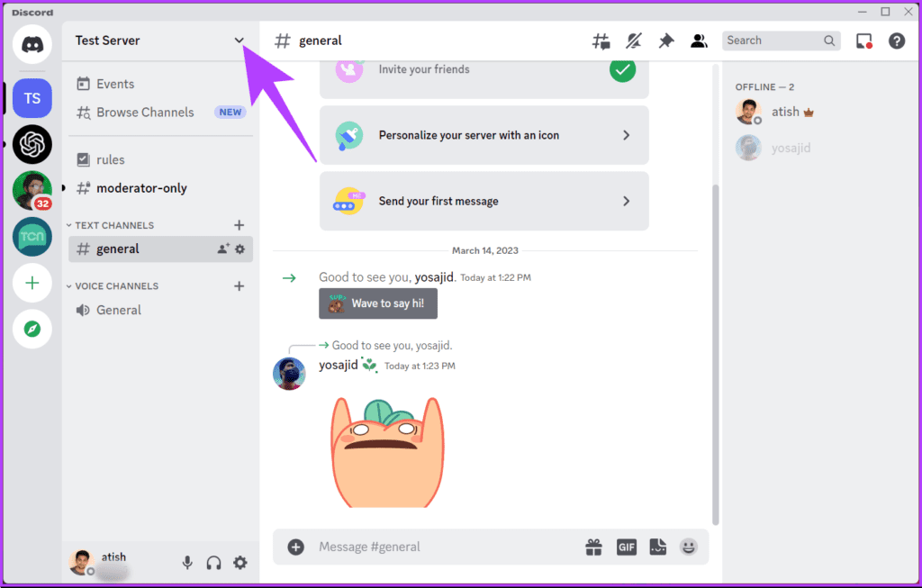Image resolution: width=922 pixels, height=588 pixels.
Task: Open Explore Discoverable Servers compass icon
Action: point(32,329)
